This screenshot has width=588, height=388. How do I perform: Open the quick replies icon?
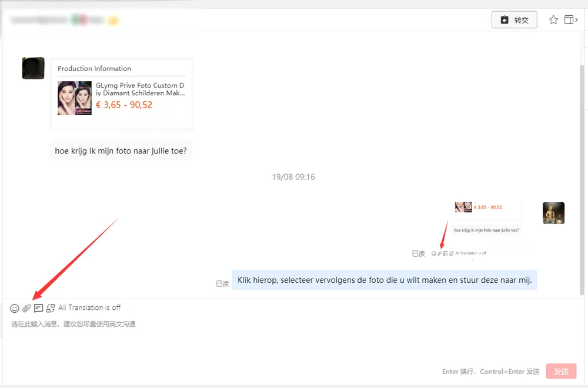(38, 308)
